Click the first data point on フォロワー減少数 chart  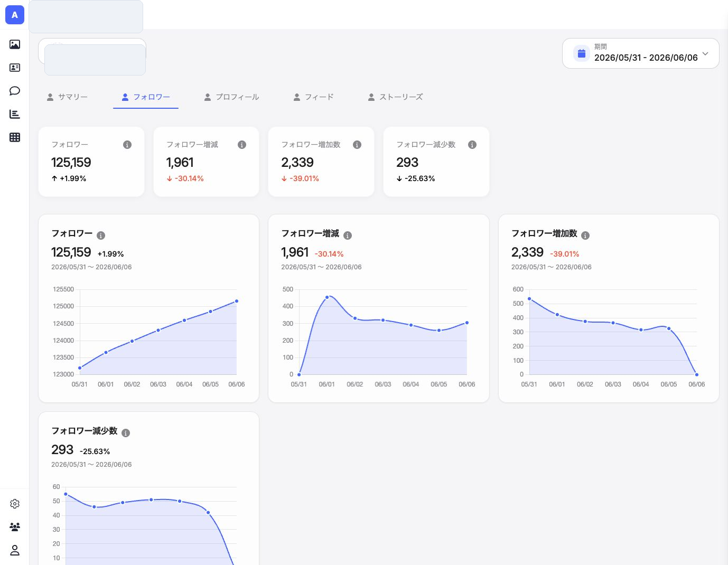click(x=66, y=494)
